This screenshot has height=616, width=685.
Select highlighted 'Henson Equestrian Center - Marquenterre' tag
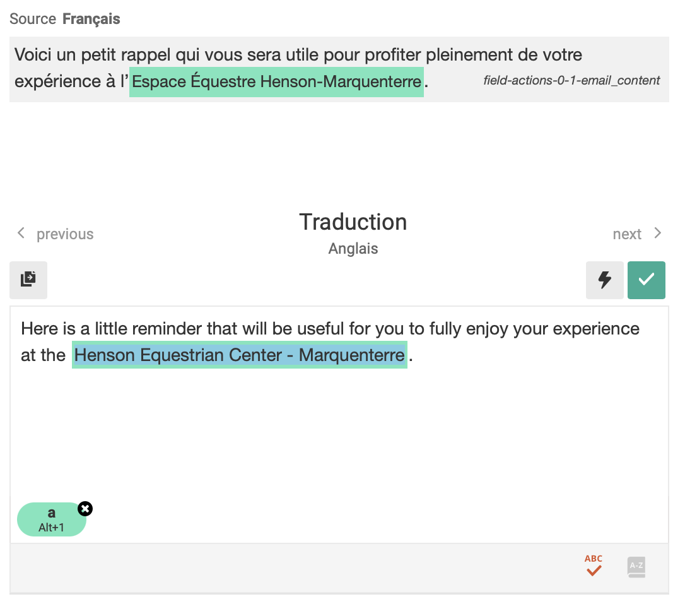coord(240,355)
